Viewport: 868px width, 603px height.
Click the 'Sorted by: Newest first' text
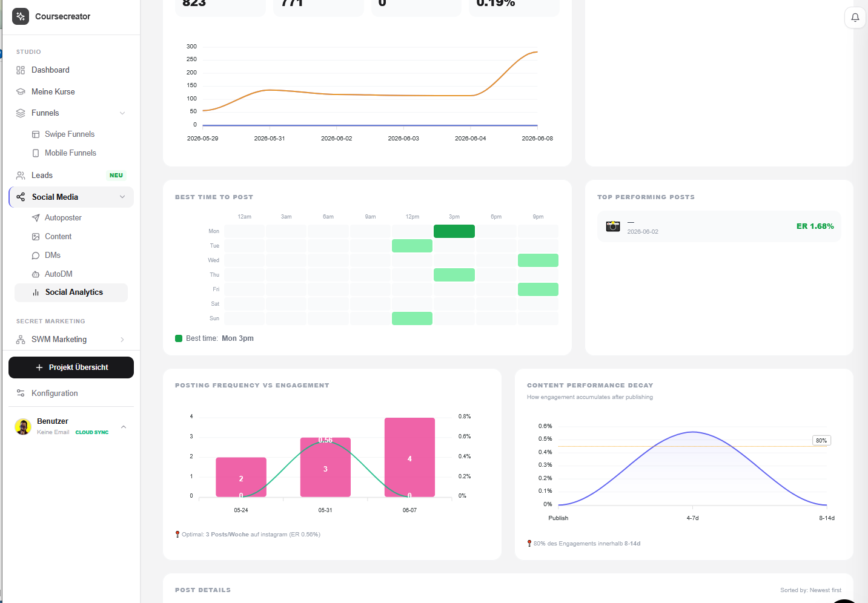[x=810, y=590]
